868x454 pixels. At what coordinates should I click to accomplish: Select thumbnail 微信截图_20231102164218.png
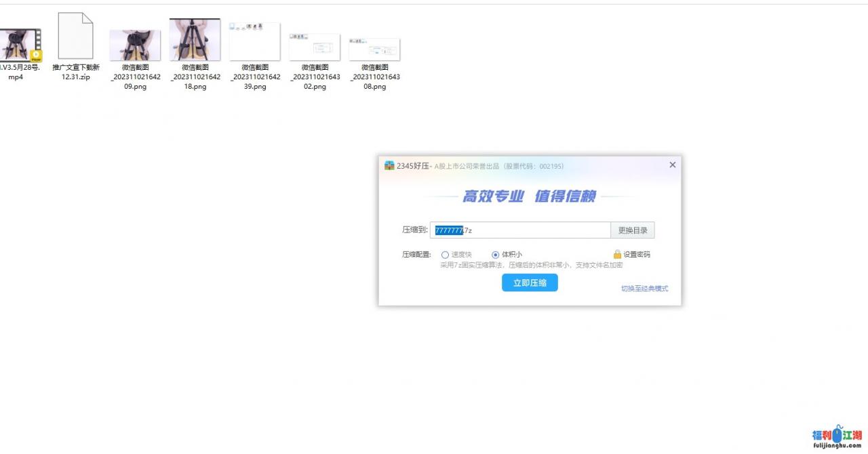195,40
